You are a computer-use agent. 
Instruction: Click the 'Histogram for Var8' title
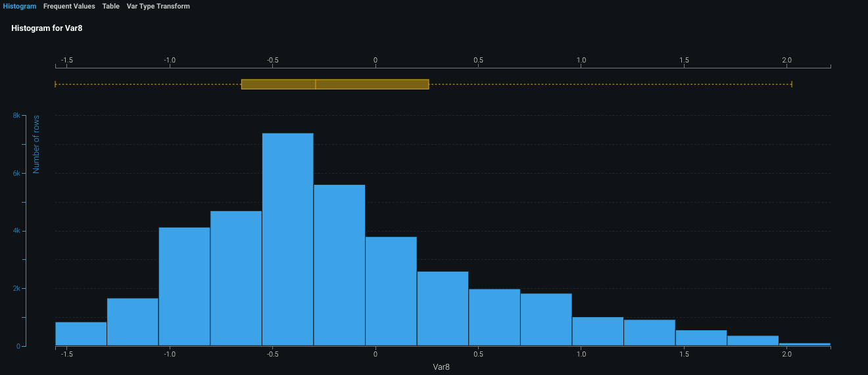[x=47, y=28]
